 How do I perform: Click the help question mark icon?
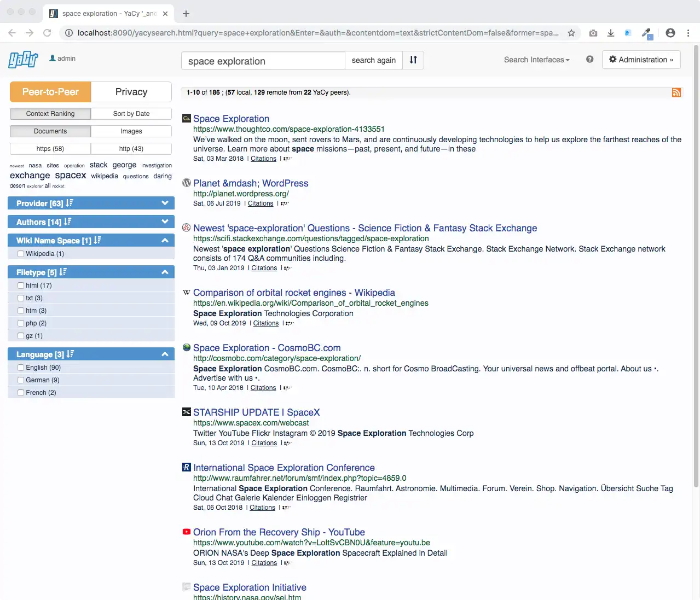pyautogui.click(x=589, y=59)
